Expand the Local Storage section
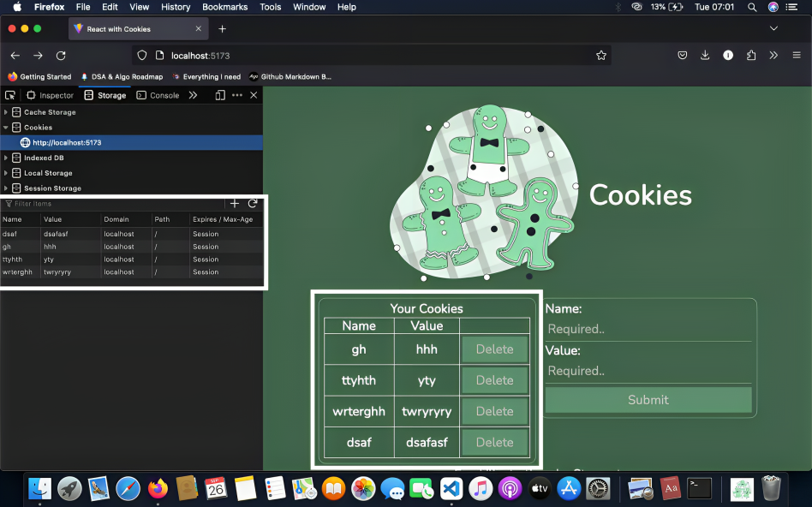Viewport: 812px width, 507px height. pos(6,173)
